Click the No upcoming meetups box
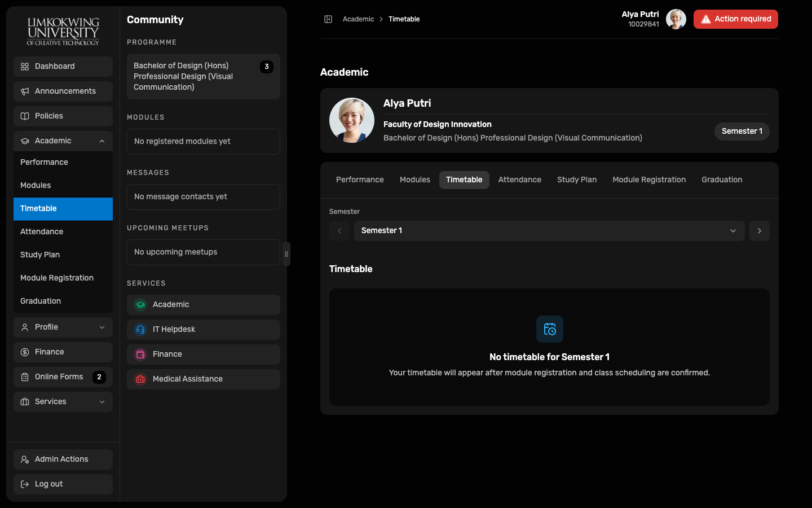This screenshot has width=812, height=508. coord(204,252)
